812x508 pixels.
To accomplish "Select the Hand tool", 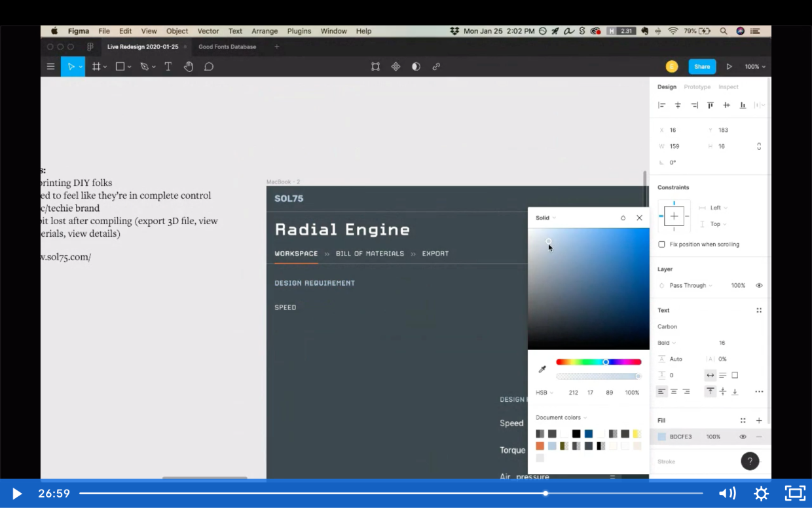I will [188, 66].
